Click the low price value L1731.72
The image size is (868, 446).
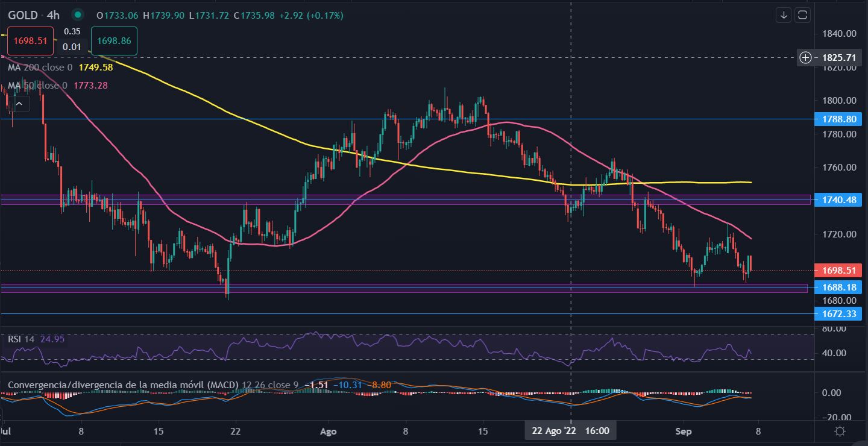click(x=209, y=15)
